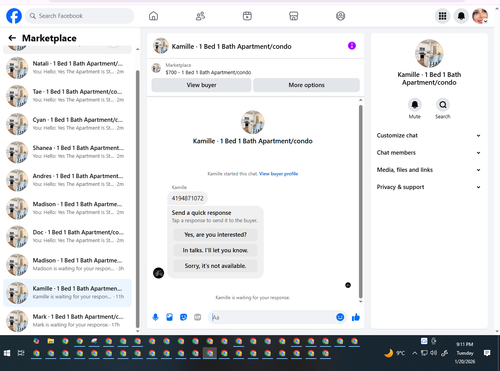Screen dimensions: 500x371
Task: Select the Kamille conversation in list
Action: click(67, 293)
